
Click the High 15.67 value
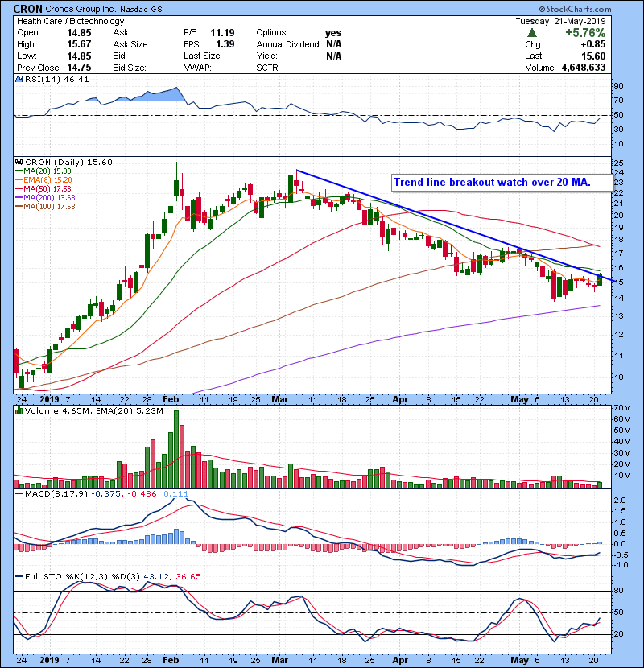click(79, 44)
